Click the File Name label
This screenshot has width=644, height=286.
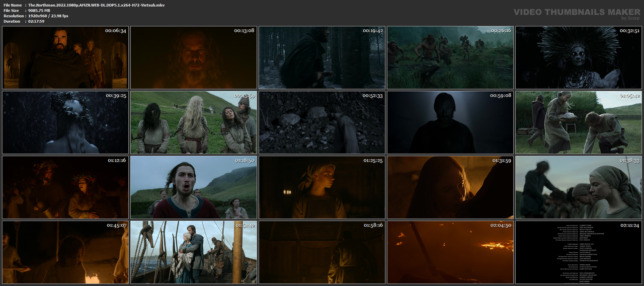(x=13, y=5)
